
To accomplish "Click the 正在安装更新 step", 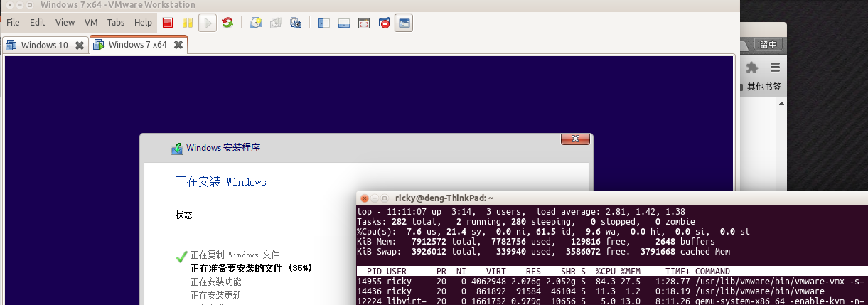I will (215, 295).
